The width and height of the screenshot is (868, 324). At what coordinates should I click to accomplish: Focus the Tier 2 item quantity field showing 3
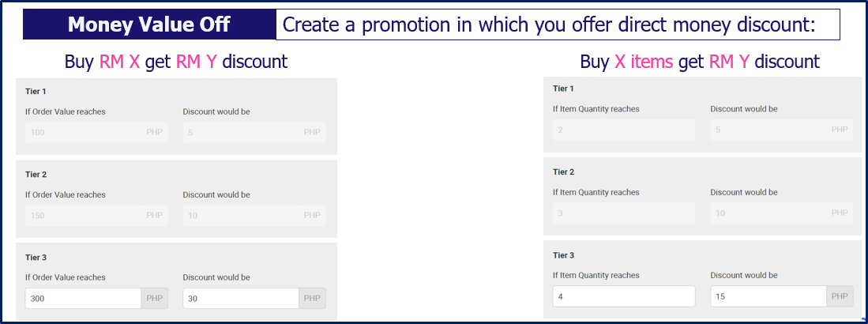[623, 213]
